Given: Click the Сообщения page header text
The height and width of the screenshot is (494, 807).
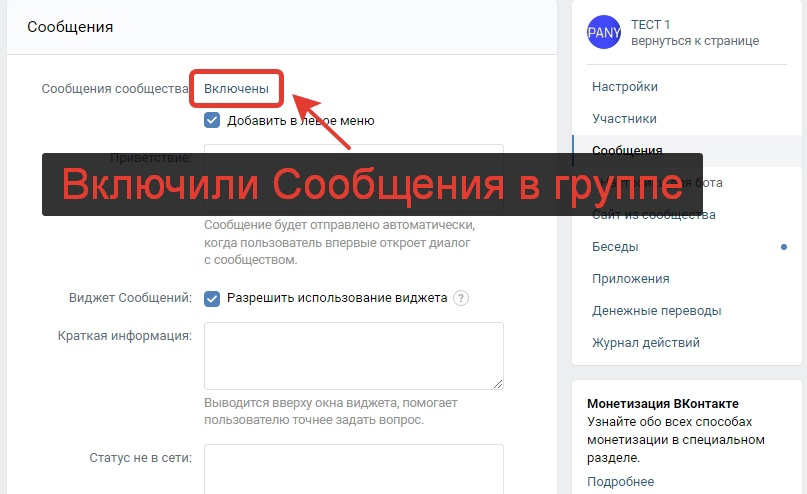Looking at the screenshot, I should (x=70, y=27).
